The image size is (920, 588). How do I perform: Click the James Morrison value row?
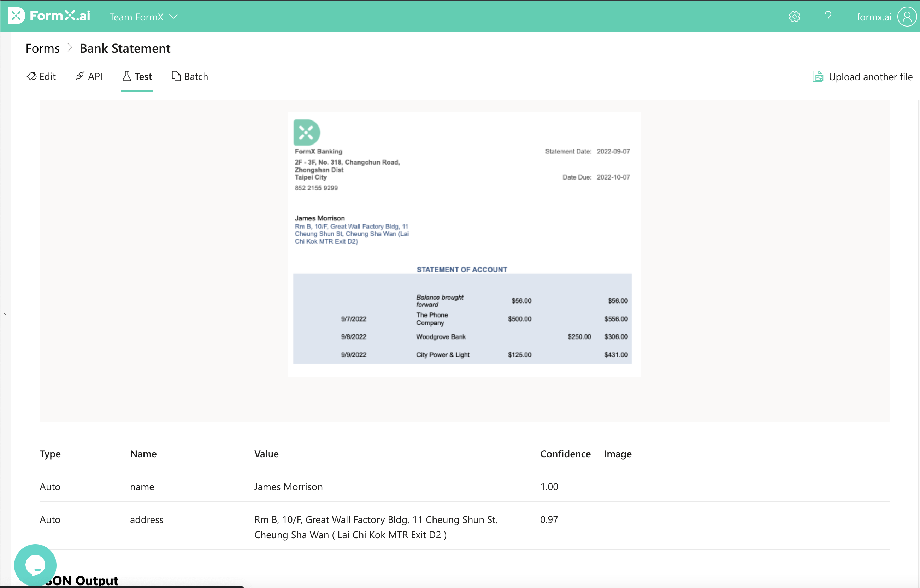(x=288, y=486)
